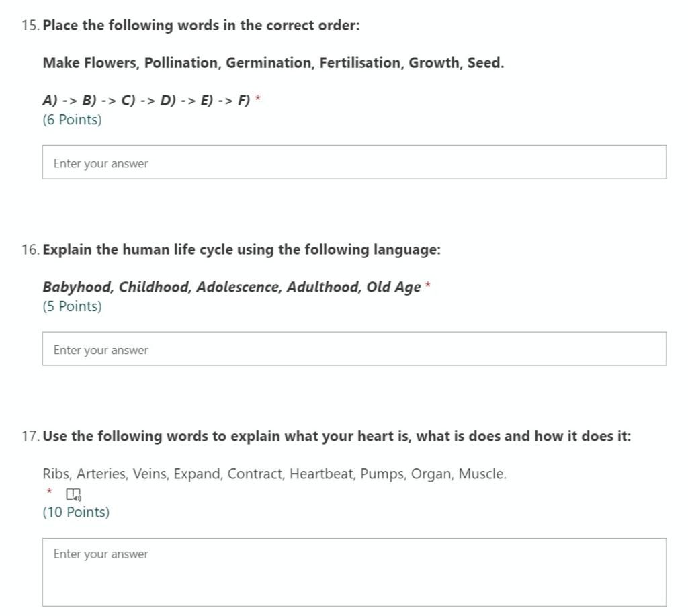Focus the human life cycle answer box

354,349
